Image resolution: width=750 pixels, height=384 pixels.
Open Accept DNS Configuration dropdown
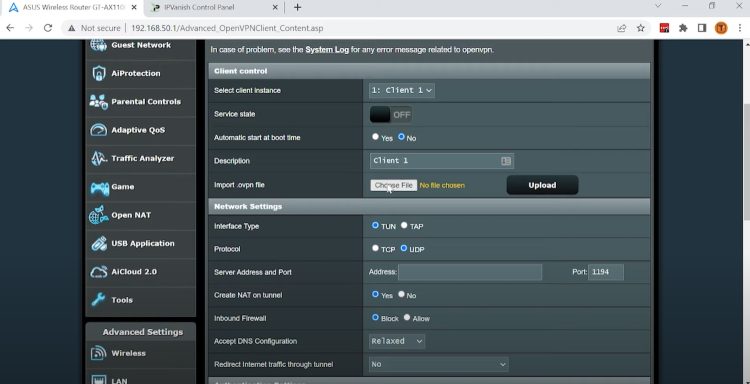tap(397, 341)
